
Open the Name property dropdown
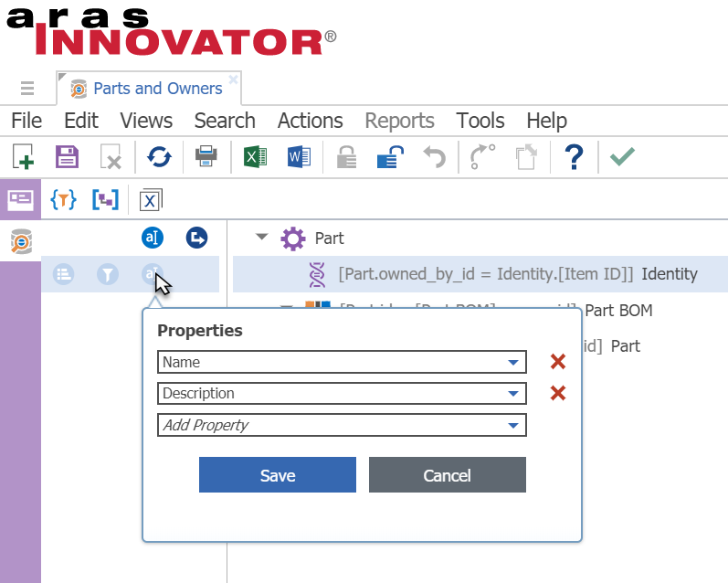click(x=513, y=363)
